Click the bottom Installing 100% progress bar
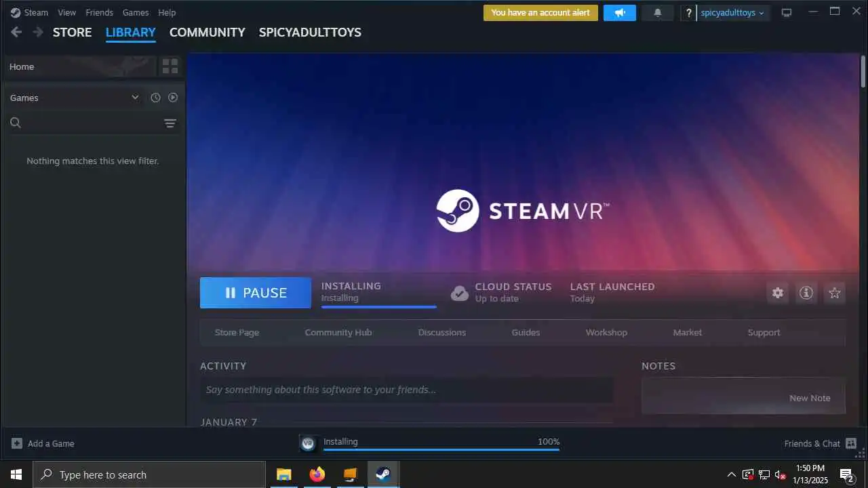 point(441,449)
